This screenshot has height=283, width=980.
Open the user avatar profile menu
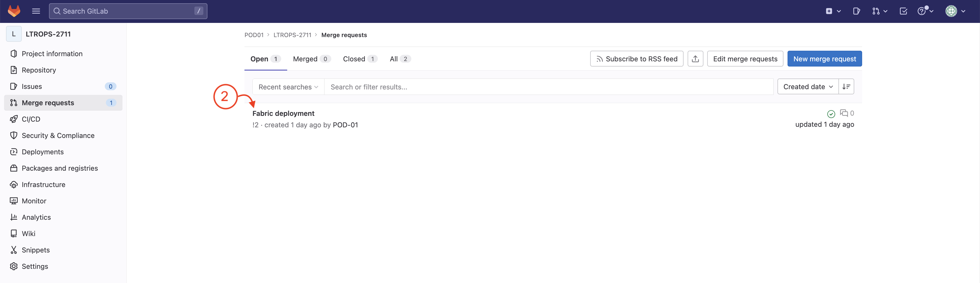(x=955, y=11)
